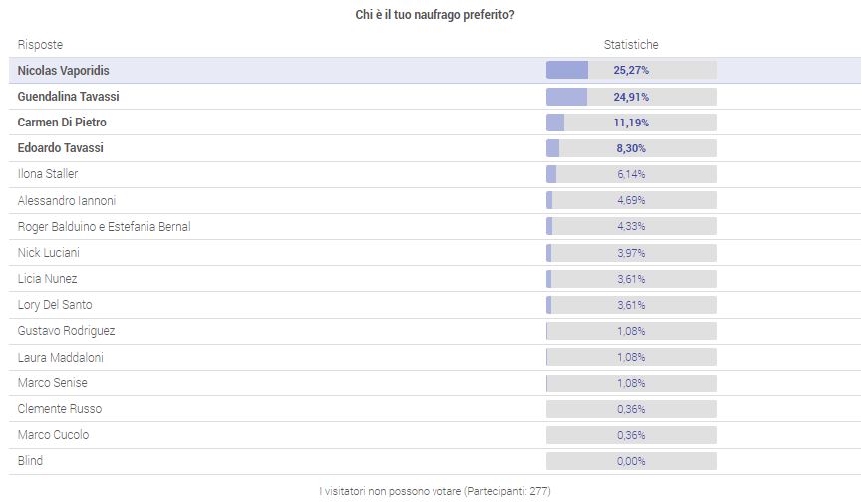Select the Nick Luciani answer

[x=48, y=253]
